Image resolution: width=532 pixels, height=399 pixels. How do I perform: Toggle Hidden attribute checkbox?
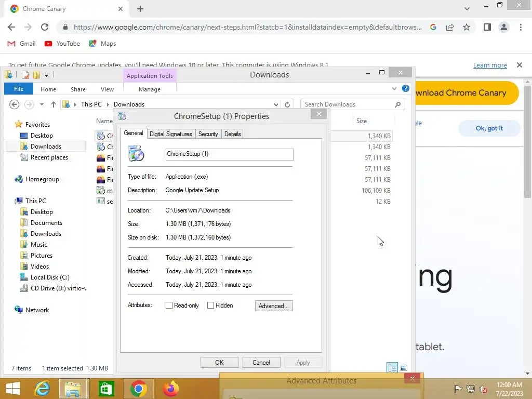pyautogui.click(x=211, y=305)
